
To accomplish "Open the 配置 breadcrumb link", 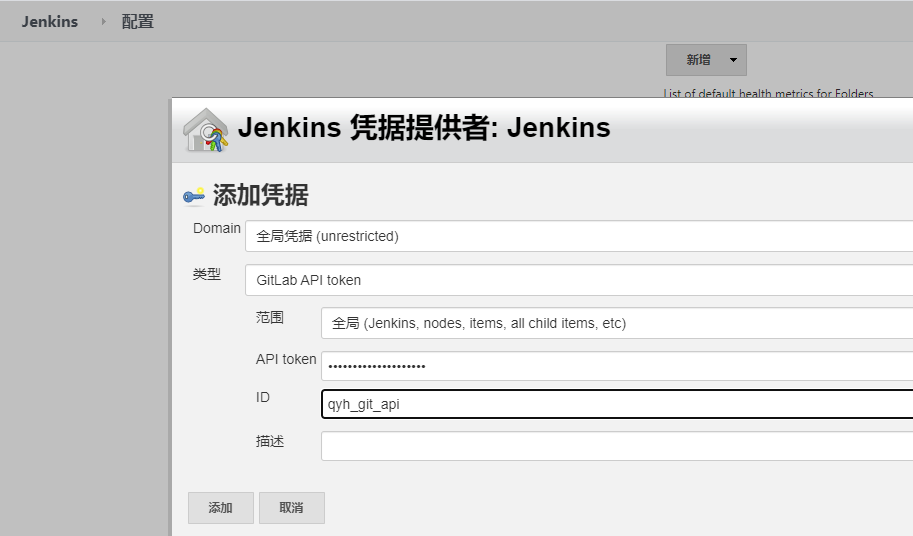I will pyautogui.click(x=137, y=22).
